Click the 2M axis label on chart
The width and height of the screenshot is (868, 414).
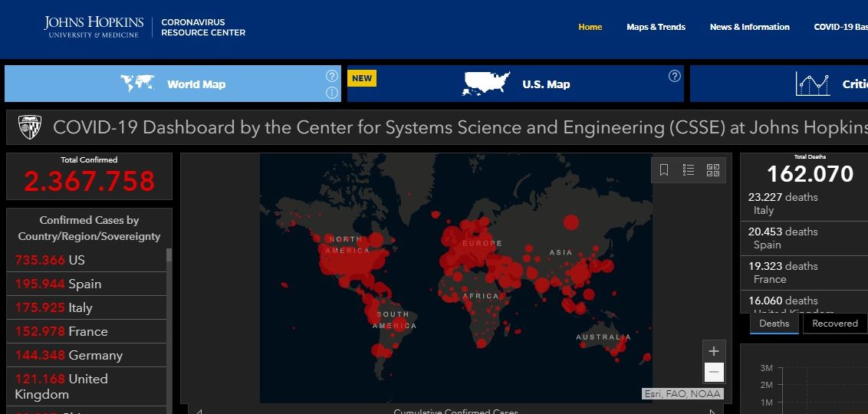click(767, 385)
